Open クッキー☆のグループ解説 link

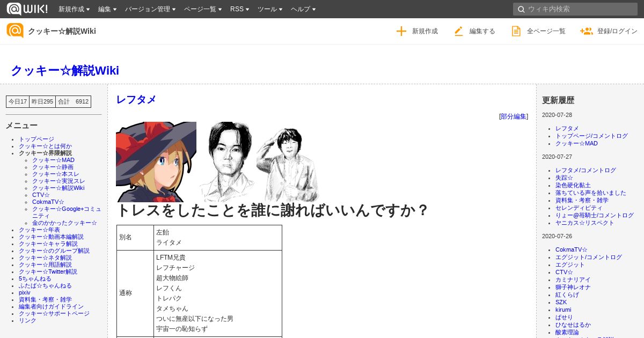(54, 251)
